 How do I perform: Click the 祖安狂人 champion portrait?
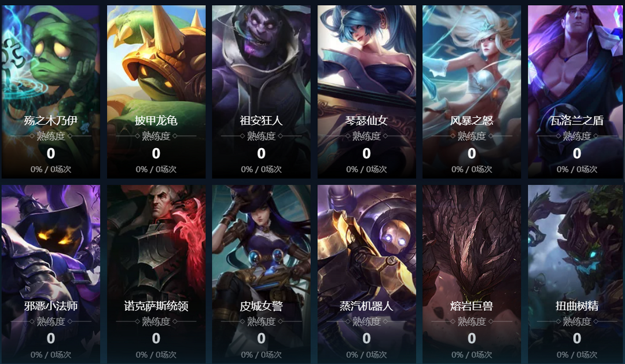tap(261, 91)
